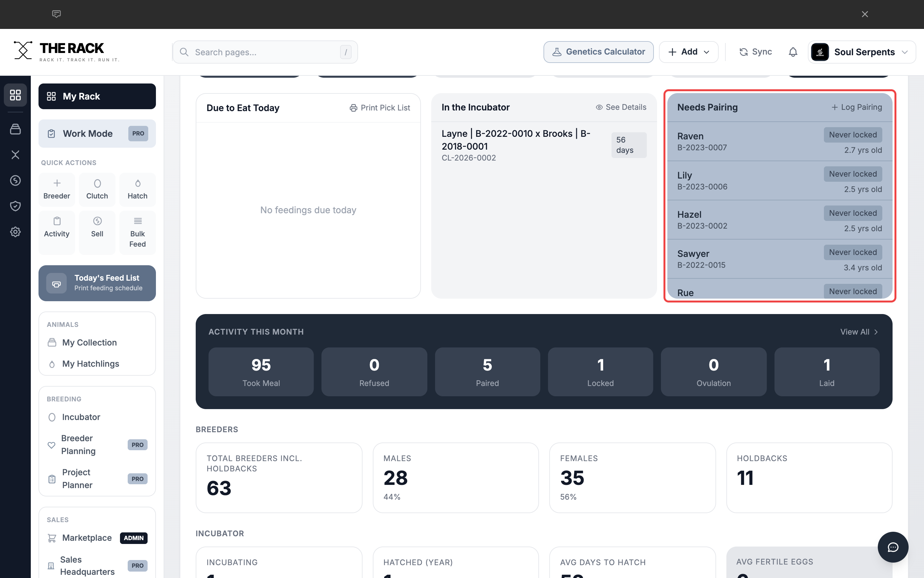
Task: Click the PRO badge on Work Mode
Action: coord(138,133)
